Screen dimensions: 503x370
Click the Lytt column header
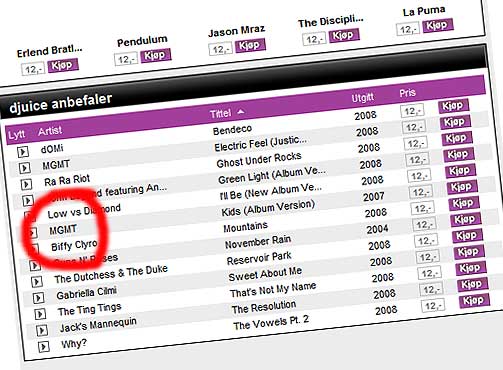point(17,134)
